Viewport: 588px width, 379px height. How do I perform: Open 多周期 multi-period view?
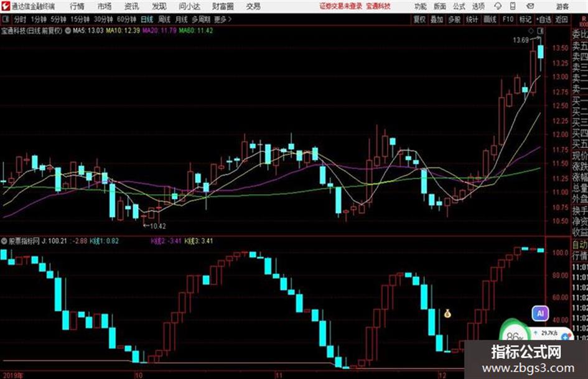201,19
